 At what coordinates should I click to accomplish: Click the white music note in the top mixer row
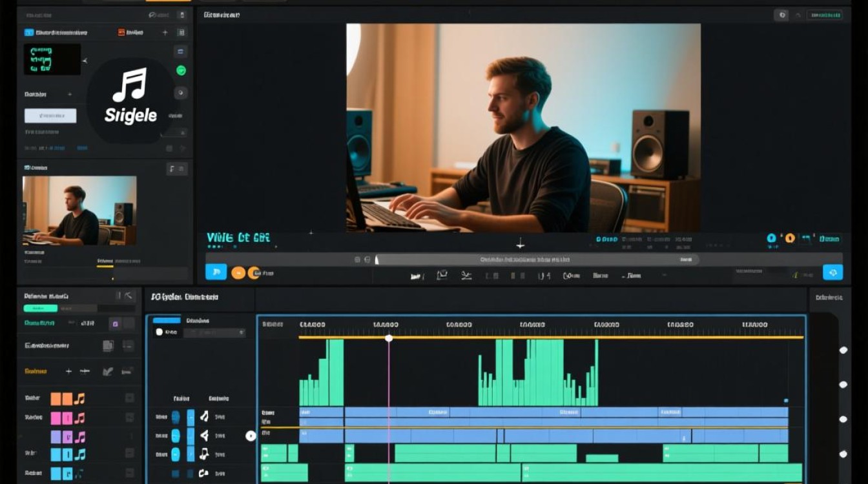(x=204, y=416)
